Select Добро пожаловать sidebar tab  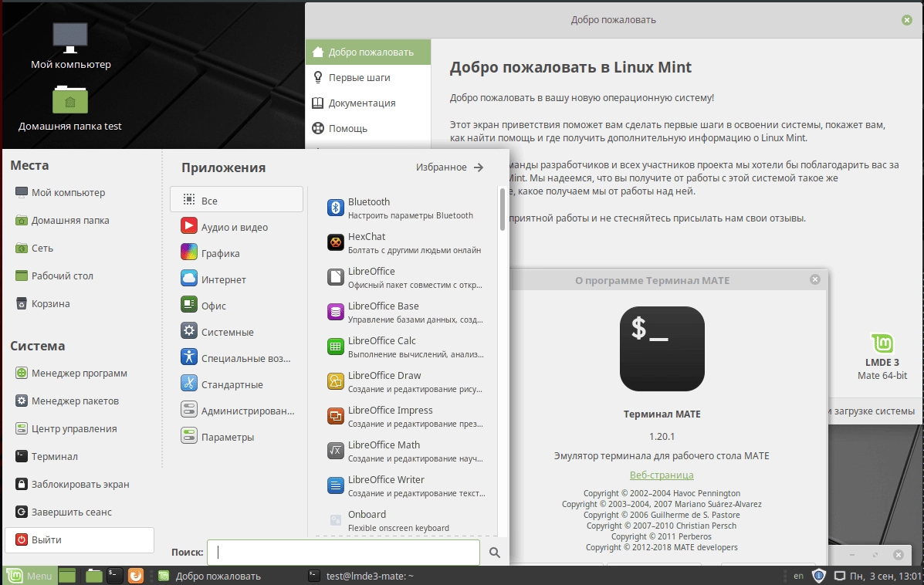coord(368,52)
